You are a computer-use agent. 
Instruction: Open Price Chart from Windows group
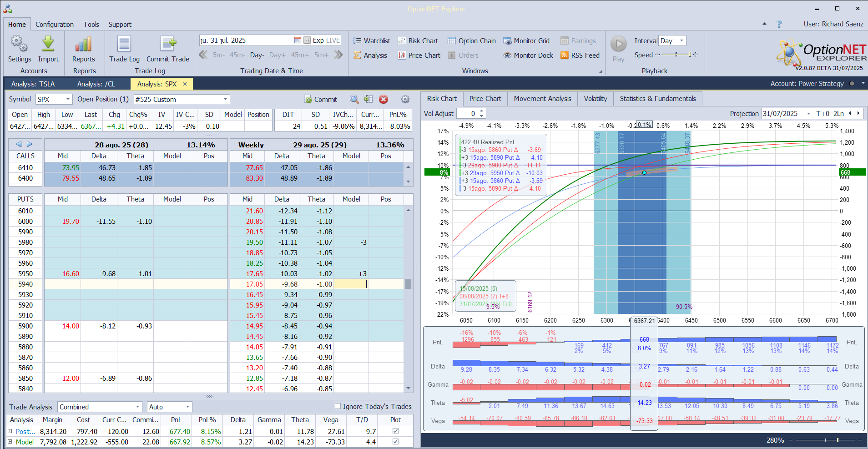(x=419, y=55)
